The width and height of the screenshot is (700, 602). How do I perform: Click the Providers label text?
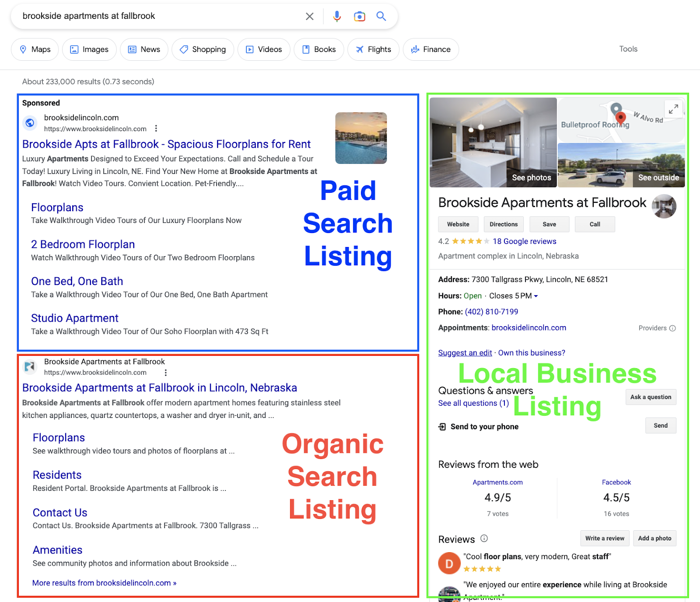click(x=652, y=328)
